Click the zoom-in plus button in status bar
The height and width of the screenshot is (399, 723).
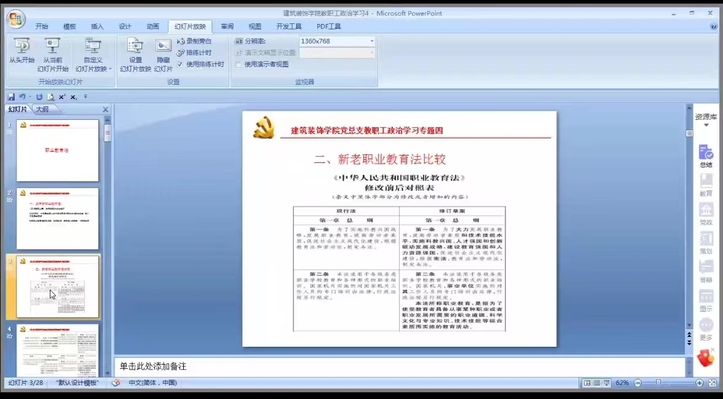click(699, 383)
